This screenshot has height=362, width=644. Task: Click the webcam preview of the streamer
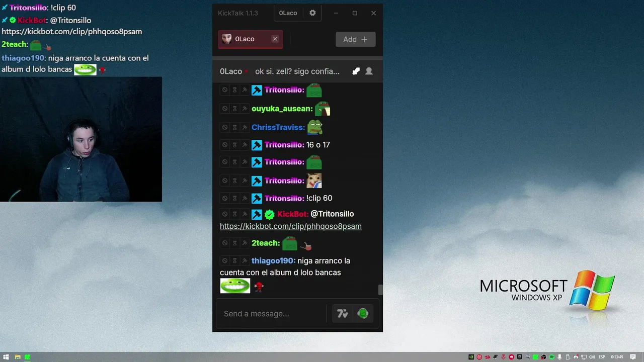pyautogui.click(x=81, y=139)
